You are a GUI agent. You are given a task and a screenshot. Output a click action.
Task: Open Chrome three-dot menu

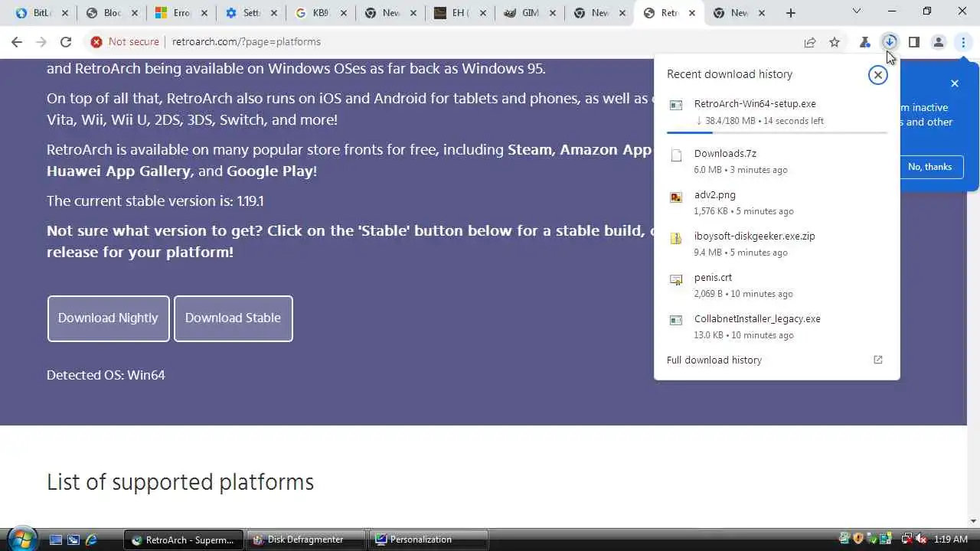click(x=962, y=42)
